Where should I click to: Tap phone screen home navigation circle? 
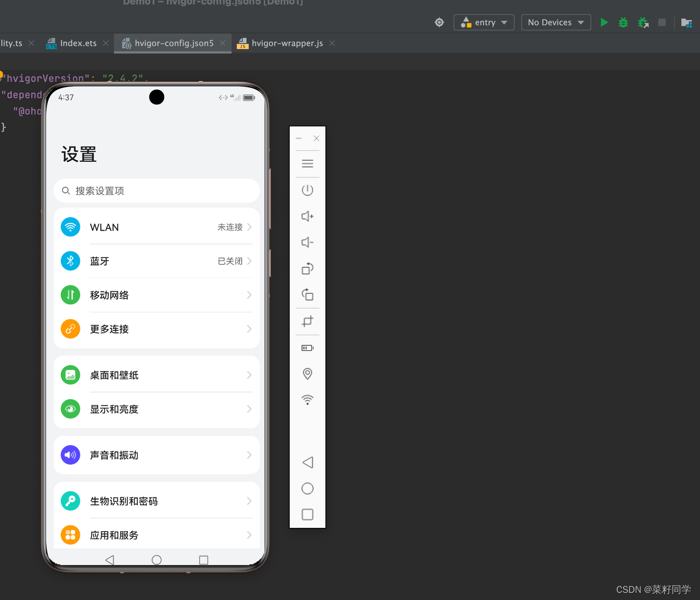click(156, 560)
